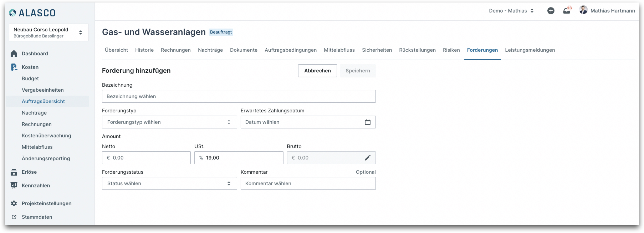Click the Kennzahlen chart icon
This screenshot has width=644, height=233.
pos(14,185)
